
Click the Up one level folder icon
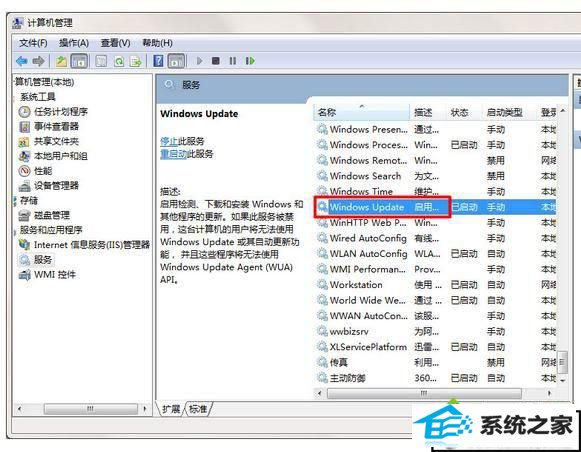[x=61, y=61]
